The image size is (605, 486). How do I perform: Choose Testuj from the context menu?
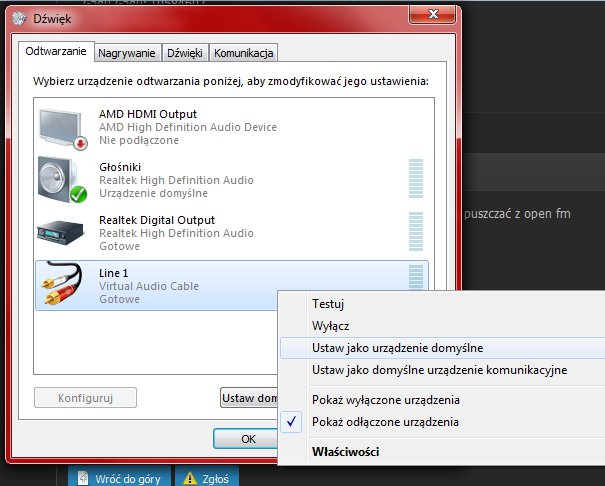click(442, 304)
